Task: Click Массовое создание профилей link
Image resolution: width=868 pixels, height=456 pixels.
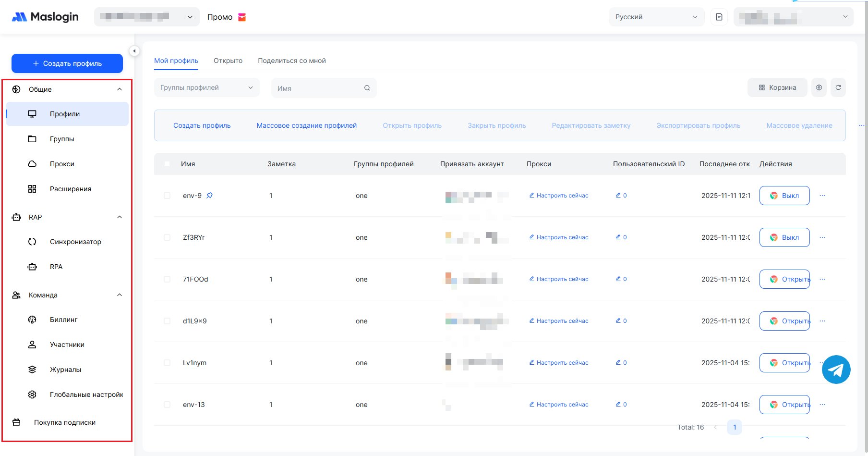Action: click(306, 125)
